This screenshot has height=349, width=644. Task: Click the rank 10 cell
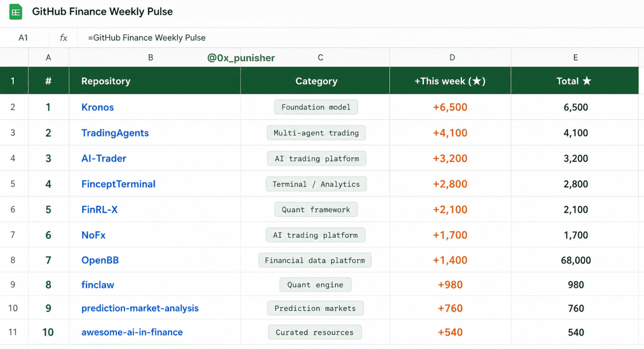(x=48, y=332)
